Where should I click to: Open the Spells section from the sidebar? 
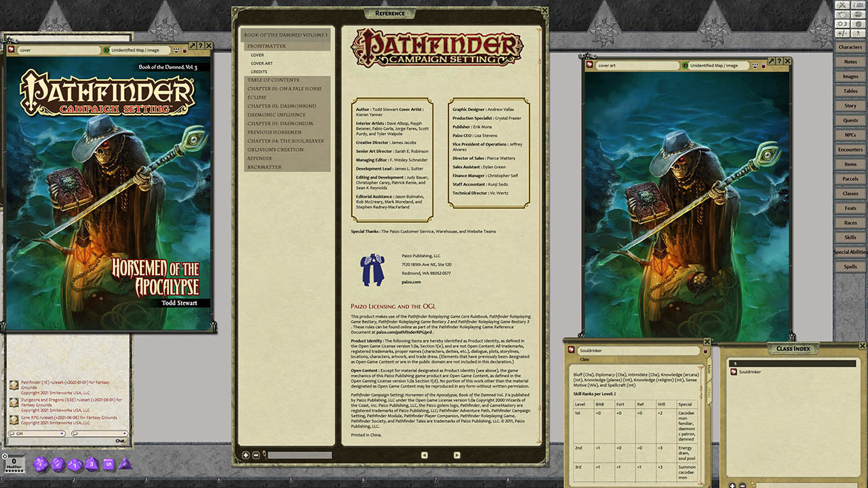tap(851, 266)
